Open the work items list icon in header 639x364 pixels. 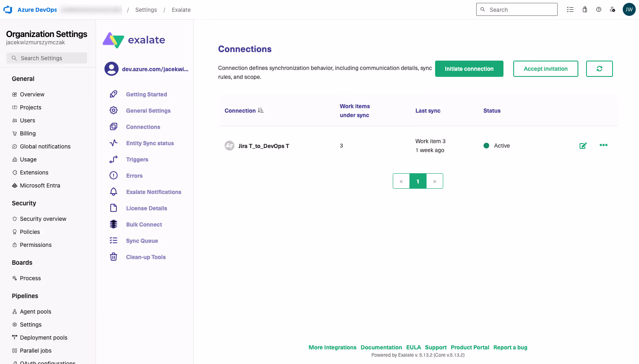coord(570,9)
